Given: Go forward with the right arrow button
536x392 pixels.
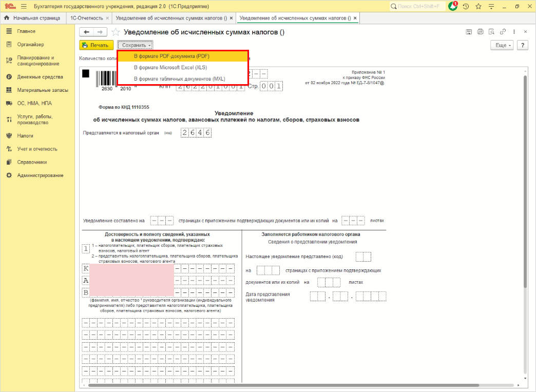Looking at the screenshot, I should (x=100, y=32).
